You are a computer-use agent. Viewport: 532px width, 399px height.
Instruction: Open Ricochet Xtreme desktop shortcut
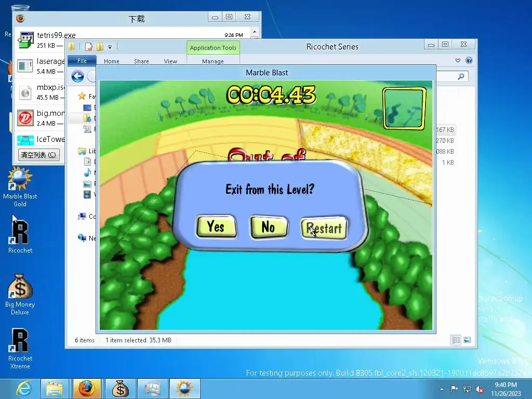click(x=20, y=349)
